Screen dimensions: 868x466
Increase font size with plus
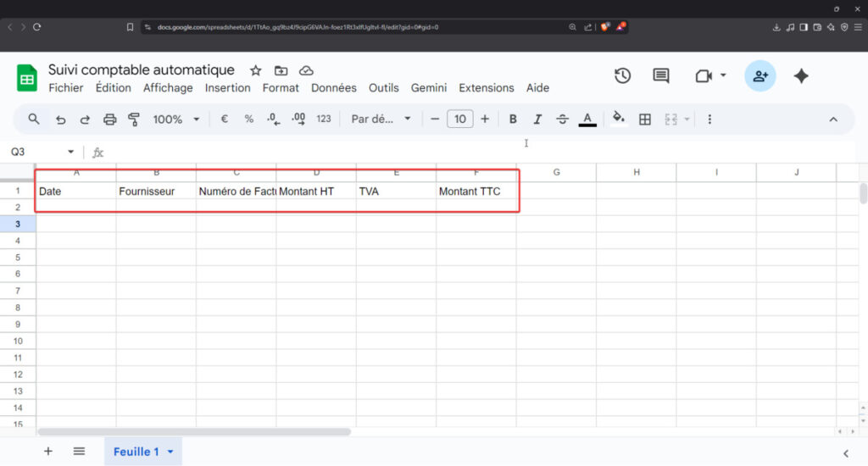[485, 119]
